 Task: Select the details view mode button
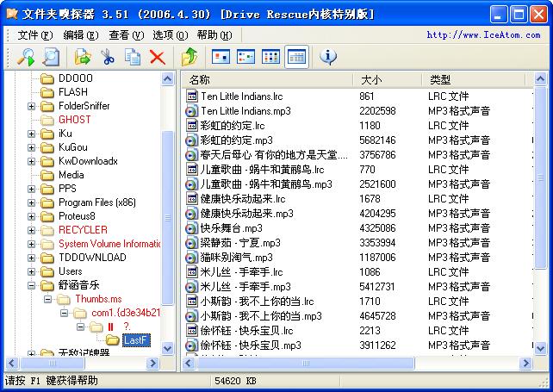pyautogui.click(x=296, y=57)
